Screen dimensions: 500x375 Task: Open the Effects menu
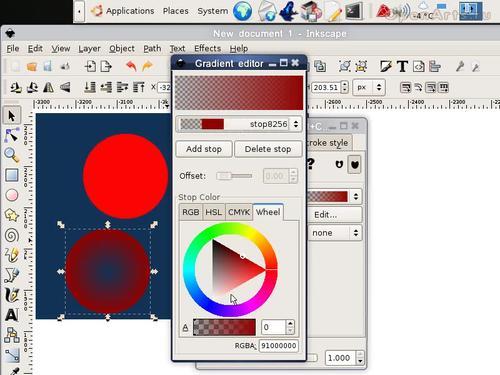pyautogui.click(x=207, y=49)
